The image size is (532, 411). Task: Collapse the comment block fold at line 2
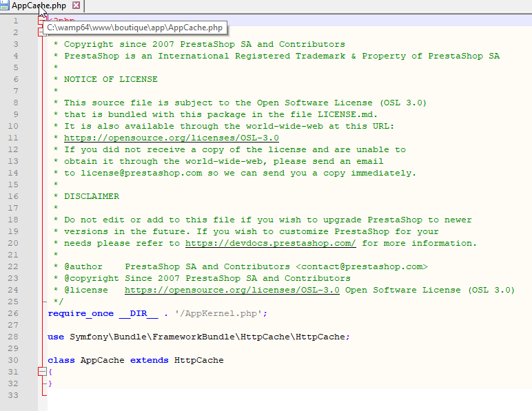[42, 32]
